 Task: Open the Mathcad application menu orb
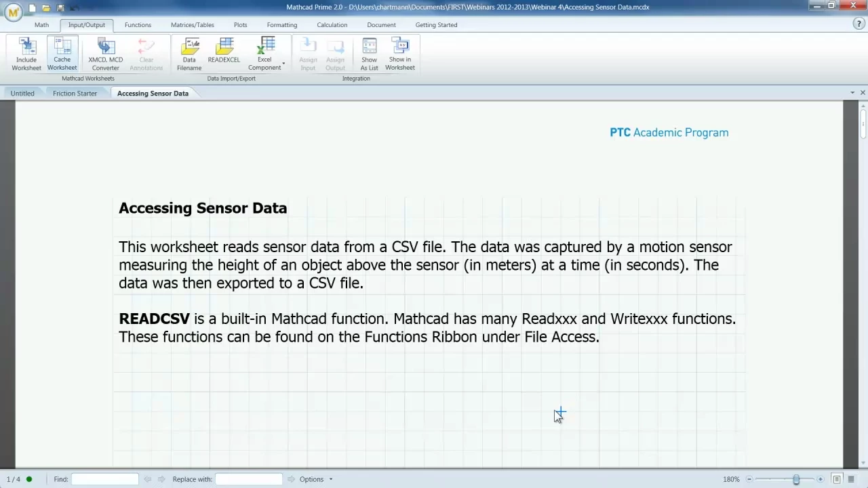13,12
